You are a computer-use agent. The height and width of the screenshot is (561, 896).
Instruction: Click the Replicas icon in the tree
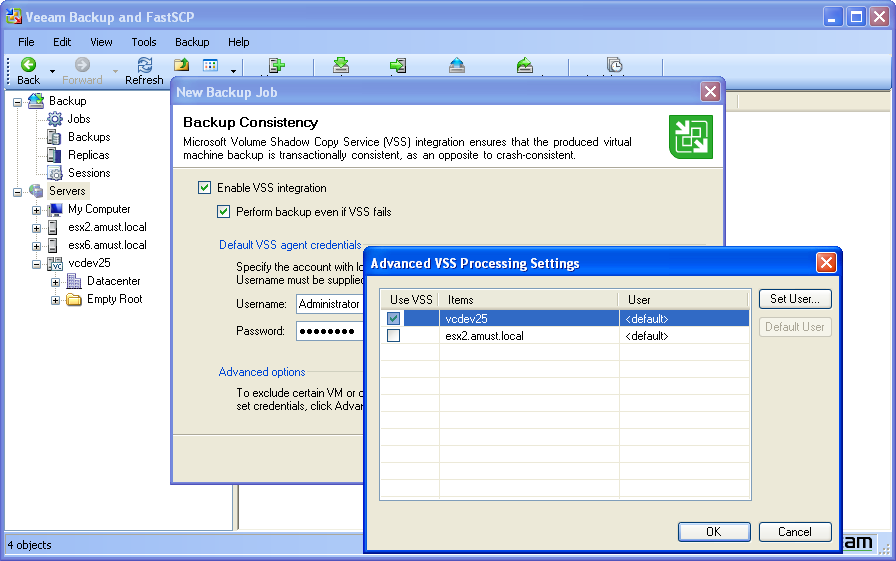coord(54,155)
